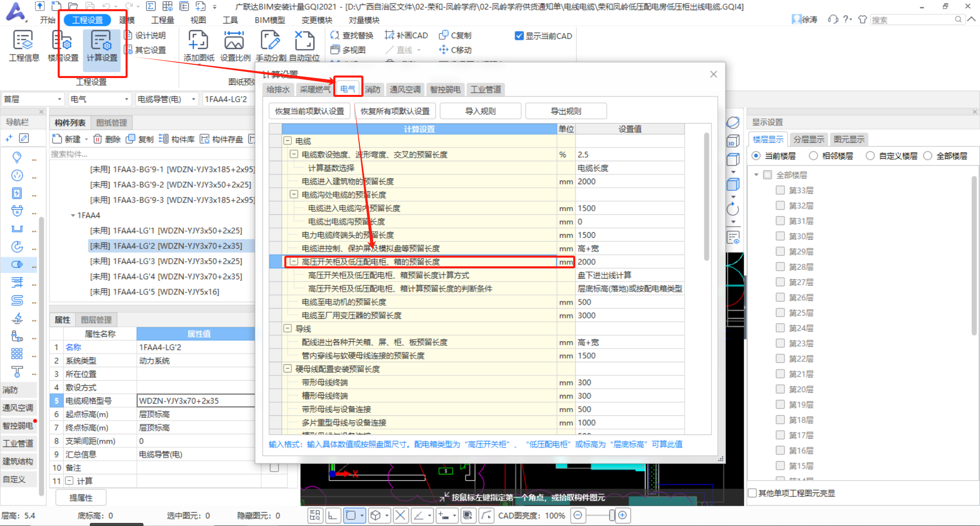This screenshot has width=980, height=526.
Task: Collapse 电缆沟处电缆的预留长度 group
Action: click(294, 194)
